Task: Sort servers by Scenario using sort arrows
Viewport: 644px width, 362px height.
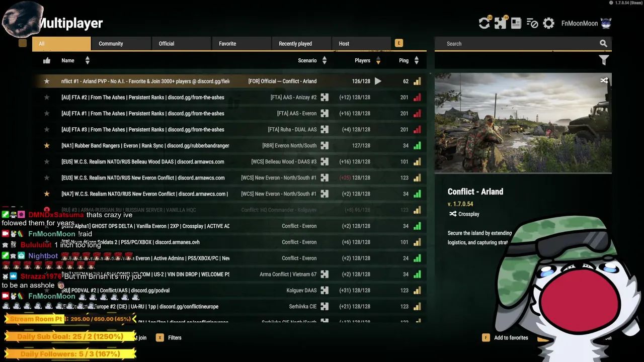Action: [x=324, y=60]
